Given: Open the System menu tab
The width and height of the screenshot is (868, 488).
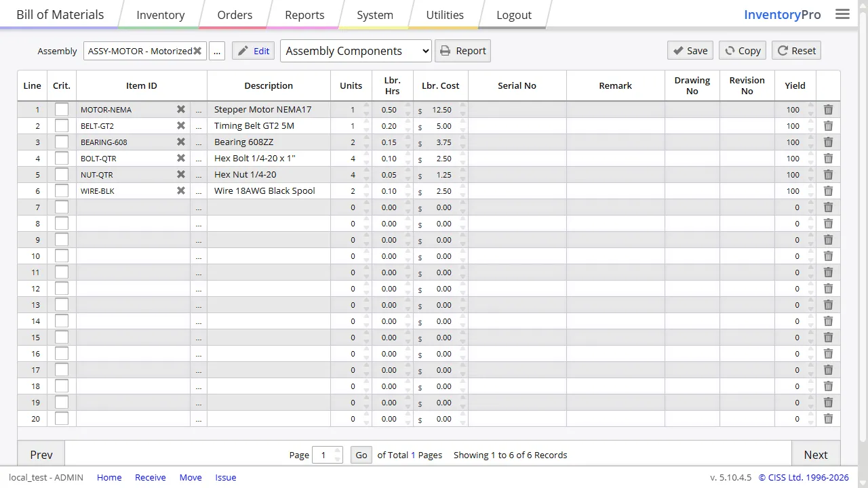Looking at the screenshot, I should click(x=375, y=15).
